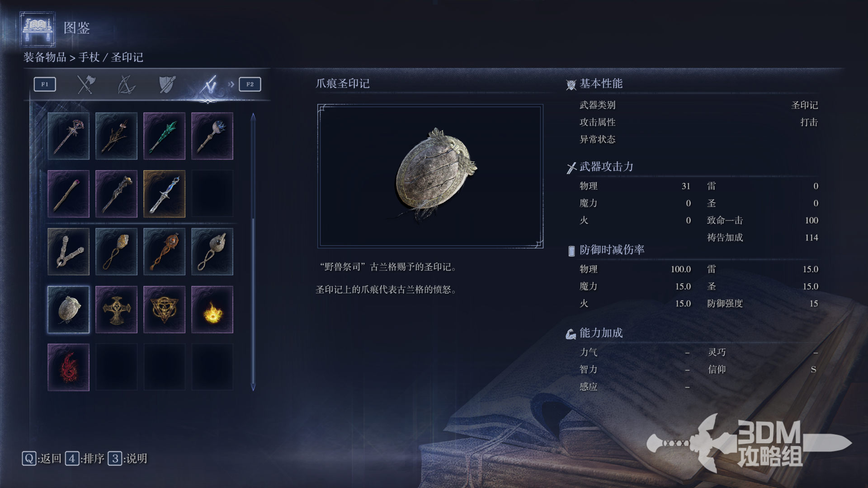This screenshot has height=488, width=868.
Task: Select the melee weapons category tab icon
Action: [85, 84]
